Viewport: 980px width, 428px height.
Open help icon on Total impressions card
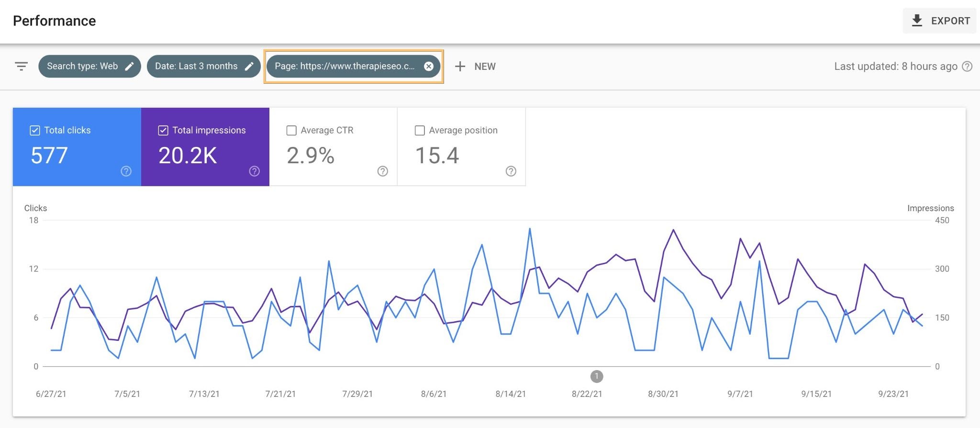(254, 171)
